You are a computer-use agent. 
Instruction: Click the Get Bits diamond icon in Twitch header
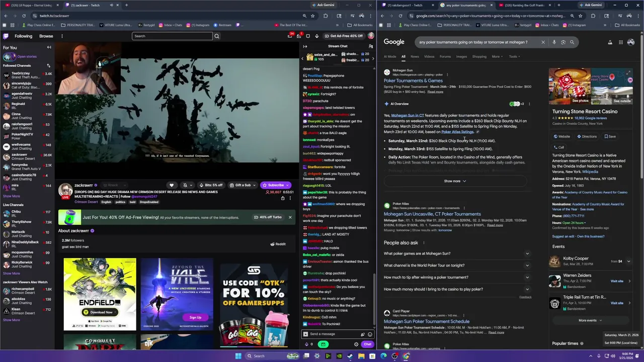click(x=316, y=36)
